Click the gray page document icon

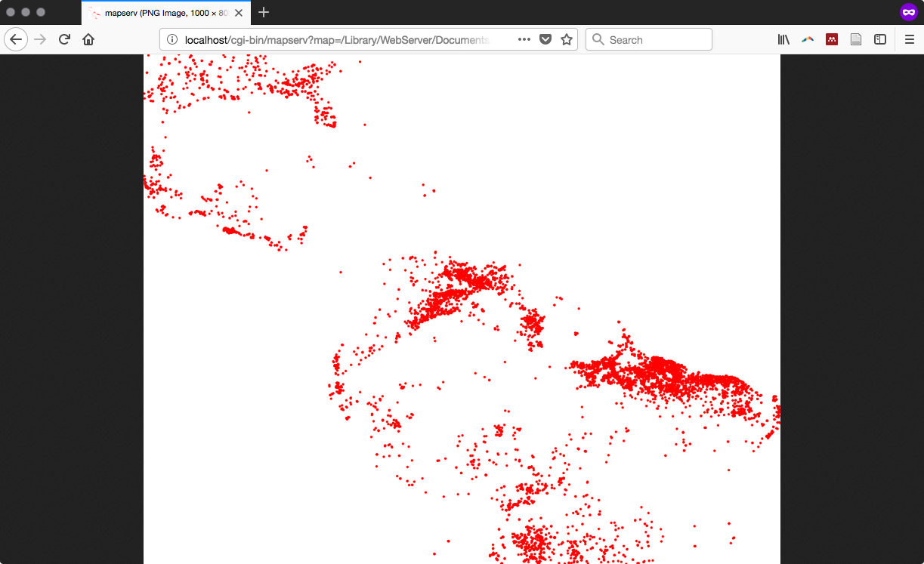[856, 39]
